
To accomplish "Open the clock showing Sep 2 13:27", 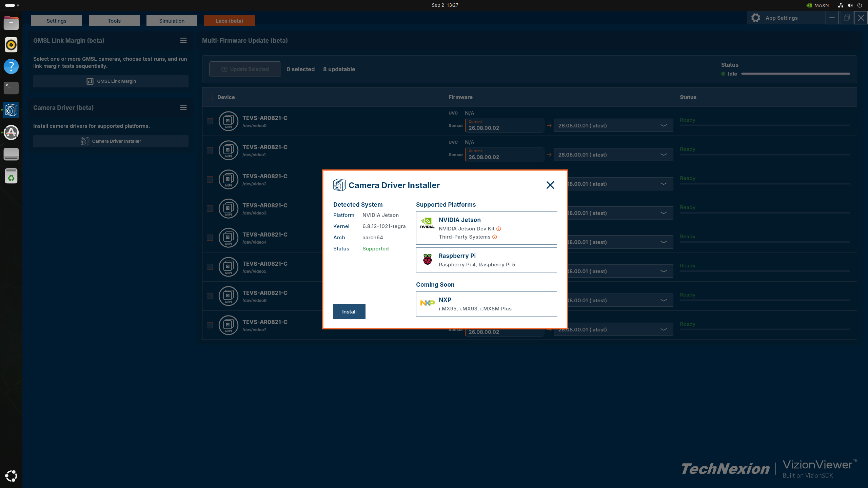I will pos(445,5).
